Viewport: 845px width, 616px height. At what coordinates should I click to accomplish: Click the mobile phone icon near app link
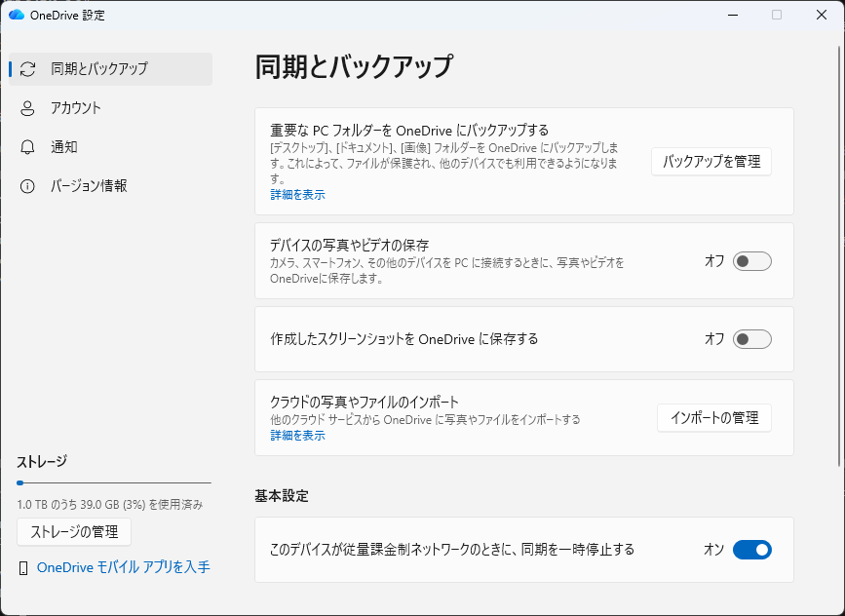click(x=23, y=568)
